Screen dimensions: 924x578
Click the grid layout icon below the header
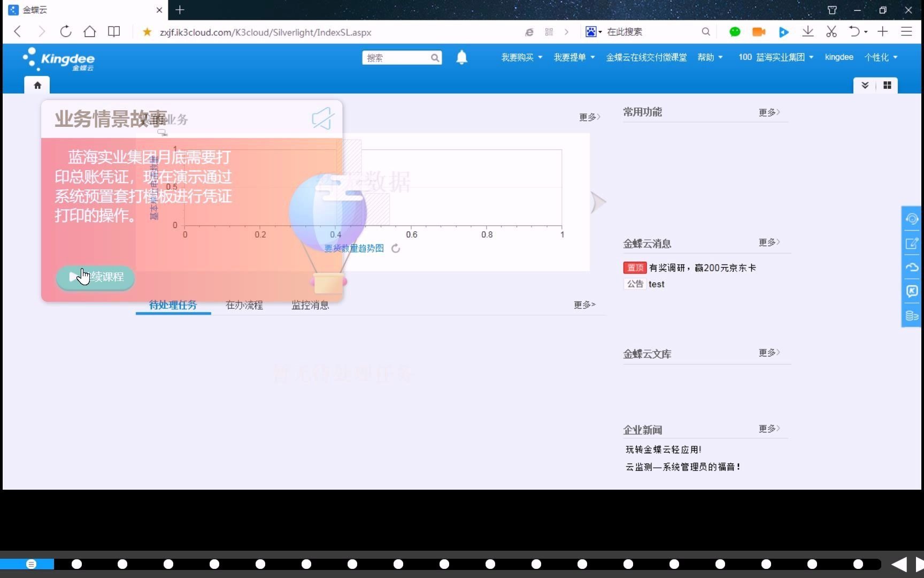(887, 85)
